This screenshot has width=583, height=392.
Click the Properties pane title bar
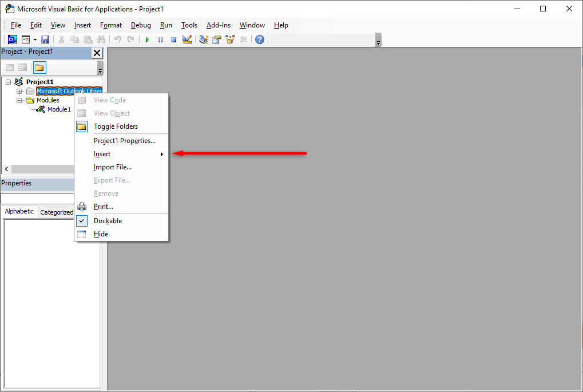click(38, 183)
